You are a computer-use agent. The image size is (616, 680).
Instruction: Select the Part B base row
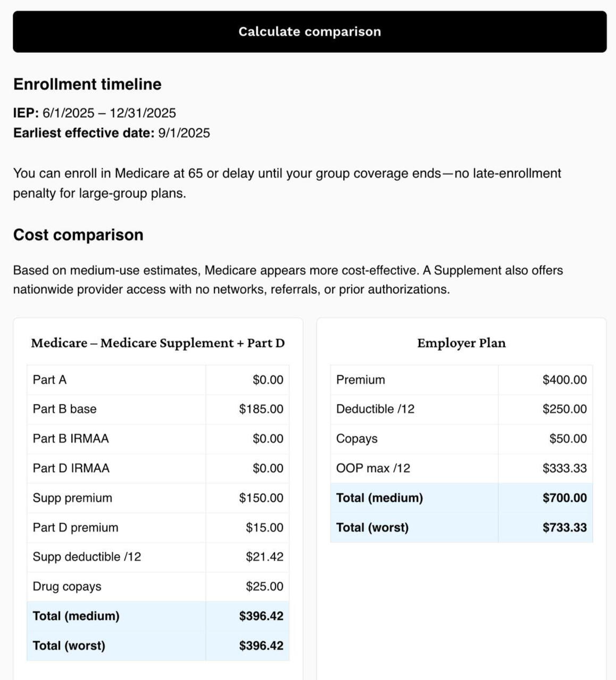point(158,409)
